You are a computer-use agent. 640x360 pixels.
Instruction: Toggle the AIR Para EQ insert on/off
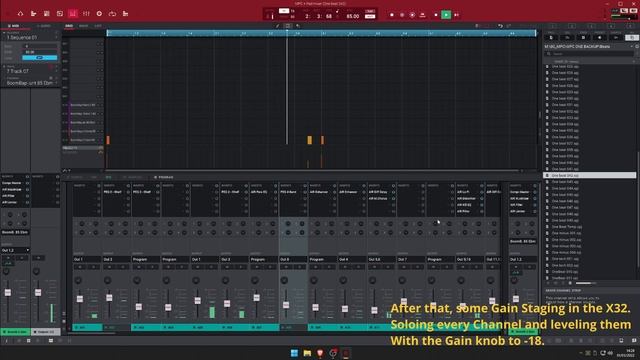click(276, 192)
